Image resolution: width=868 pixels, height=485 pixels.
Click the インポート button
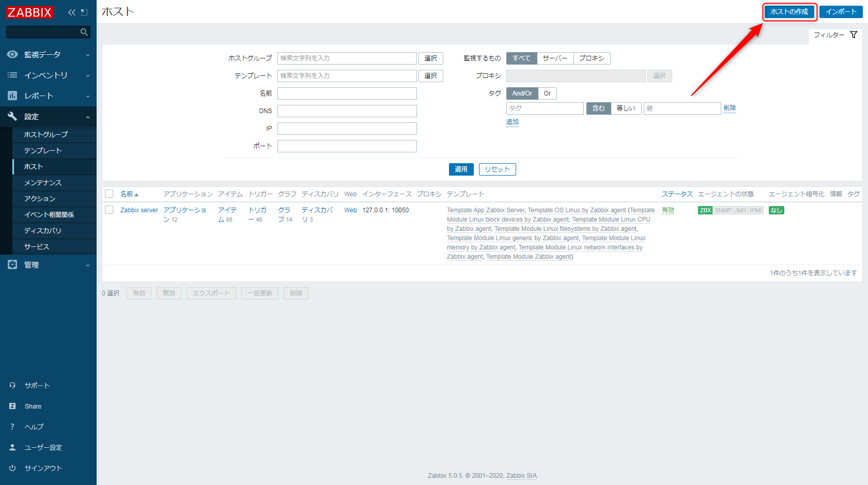pyautogui.click(x=841, y=11)
